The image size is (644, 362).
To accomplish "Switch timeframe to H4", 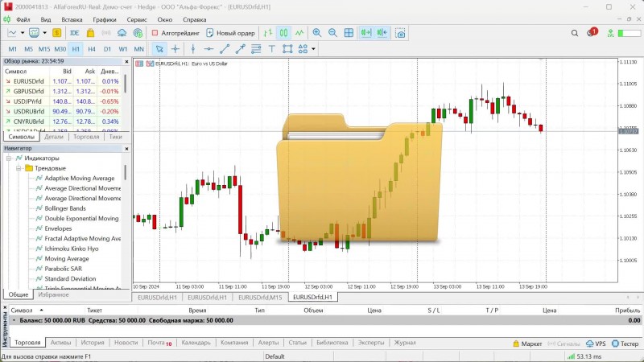I will coord(92,49).
